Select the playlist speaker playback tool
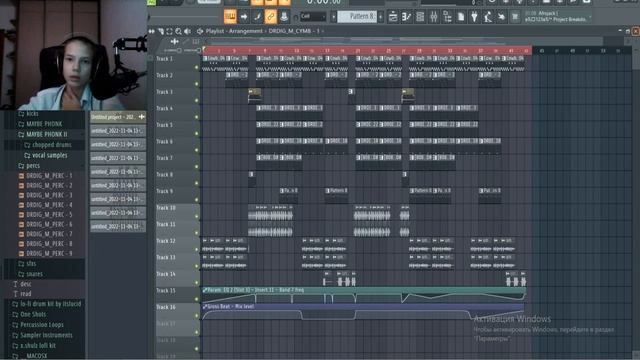Screen dimensions: 640x360 tap(187, 31)
